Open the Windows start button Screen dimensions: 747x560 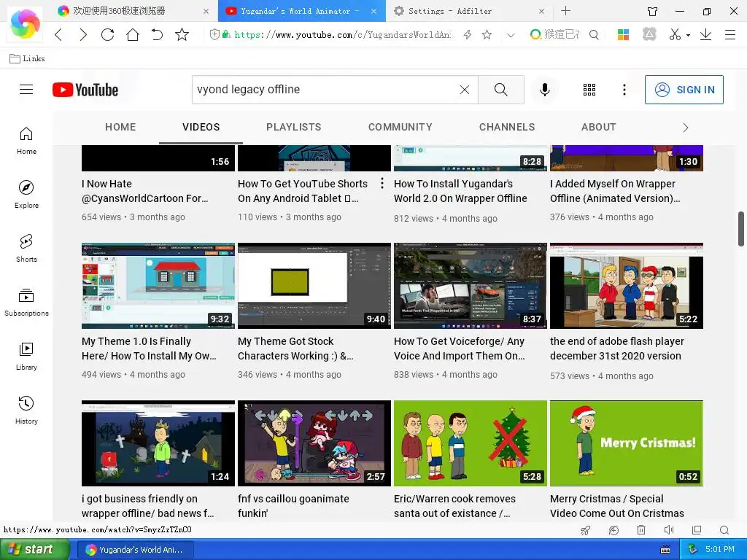(x=35, y=550)
